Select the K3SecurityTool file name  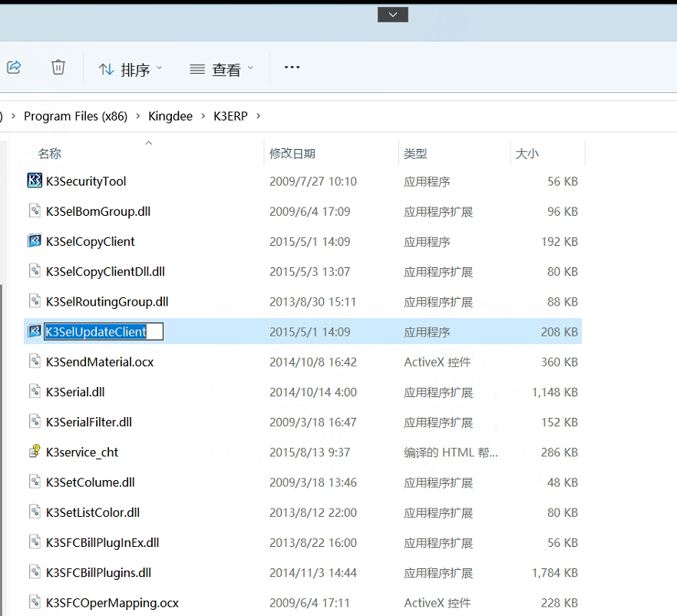pyautogui.click(x=86, y=181)
